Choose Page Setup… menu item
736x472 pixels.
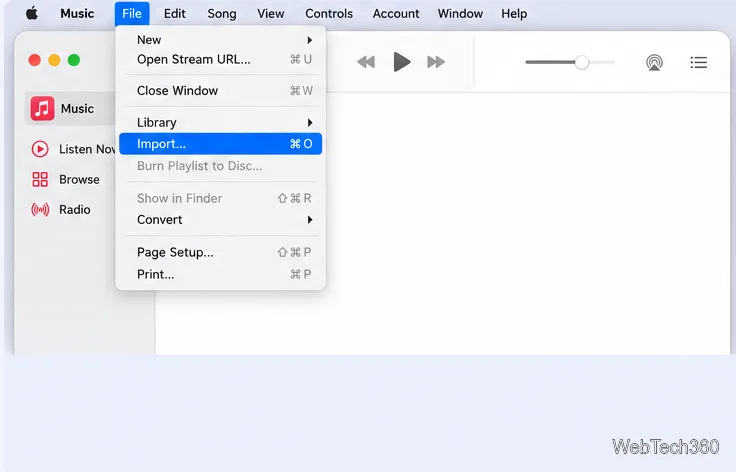pos(221,252)
